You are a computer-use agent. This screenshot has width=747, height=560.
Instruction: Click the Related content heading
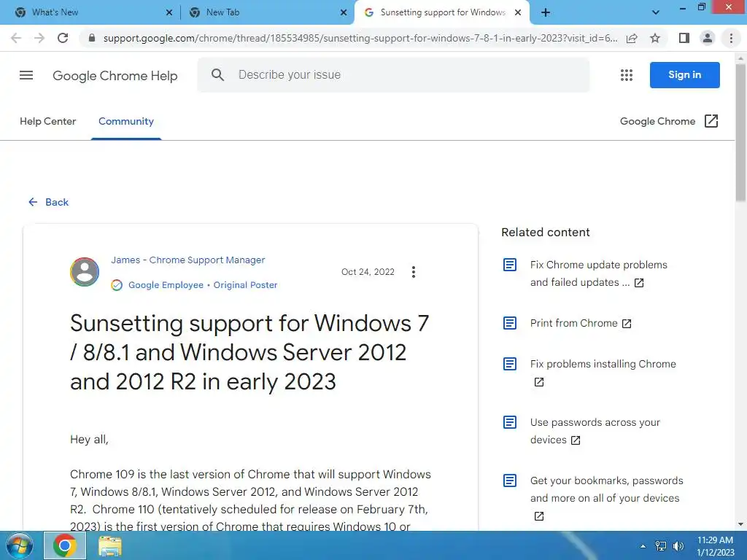(x=546, y=233)
